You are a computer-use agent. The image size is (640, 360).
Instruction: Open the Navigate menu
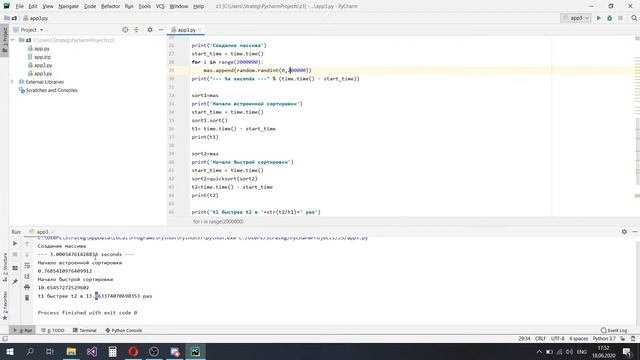tap(69, 6)
